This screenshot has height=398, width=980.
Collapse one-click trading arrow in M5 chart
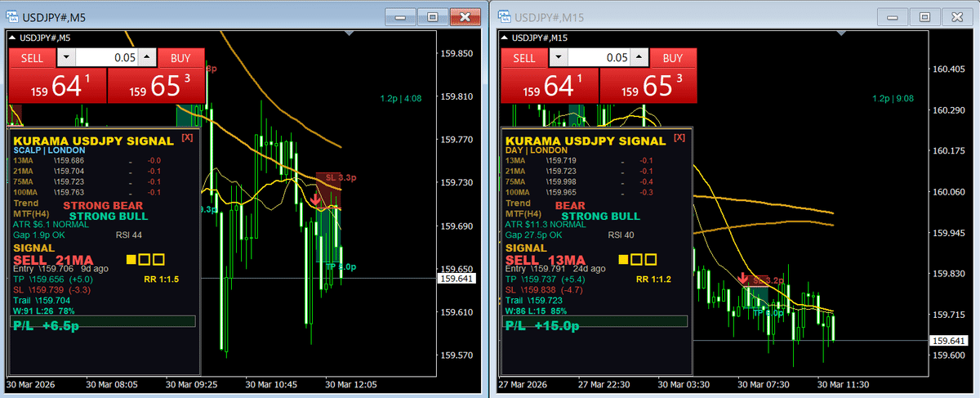point(12,38)
